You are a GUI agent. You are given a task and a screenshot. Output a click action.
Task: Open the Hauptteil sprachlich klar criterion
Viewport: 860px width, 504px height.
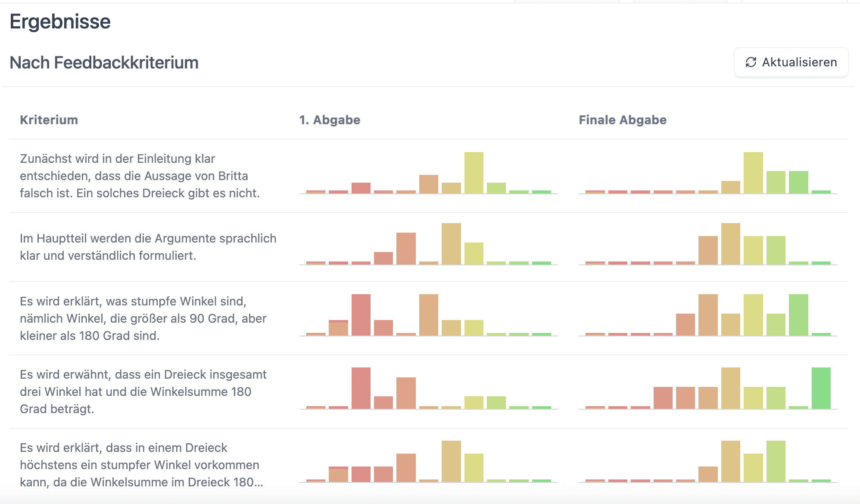click(x=148, y=247)
